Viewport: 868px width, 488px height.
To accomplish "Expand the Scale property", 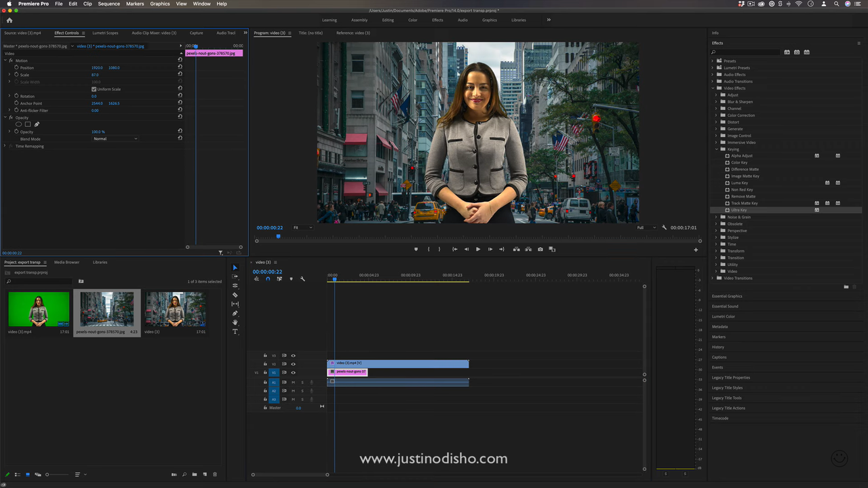I will pyautogui.click(x=9, y=75).
